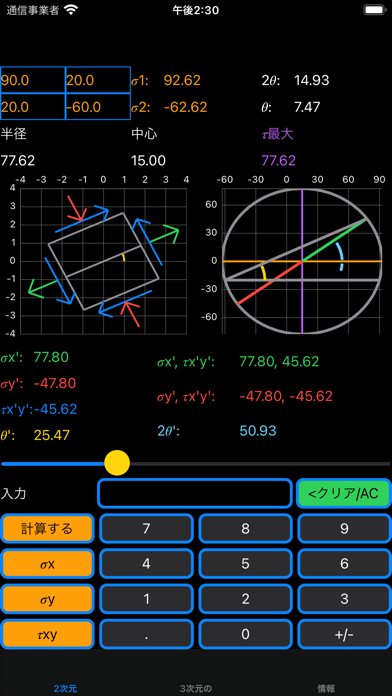Click the yellow θ' value 25.47

(x=51, y=435)
